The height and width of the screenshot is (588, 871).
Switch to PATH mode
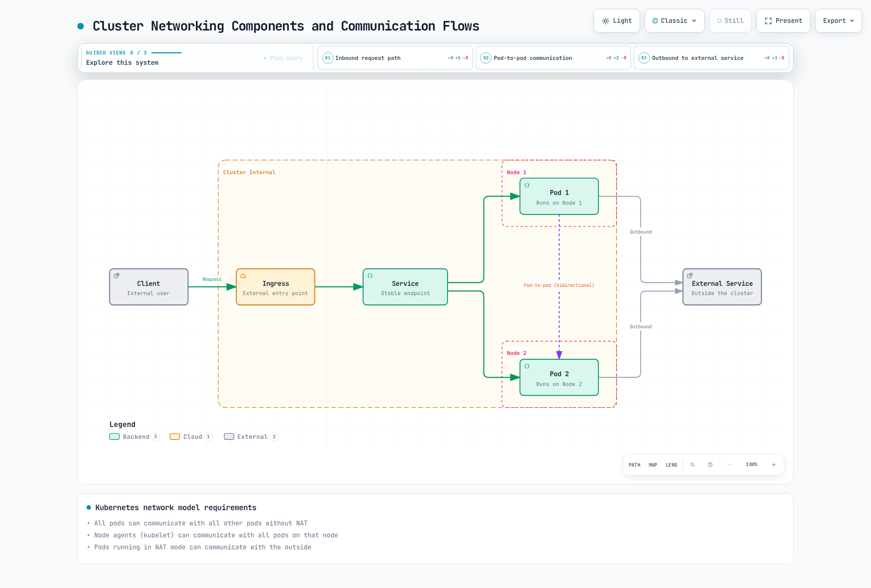coord(634,465)
